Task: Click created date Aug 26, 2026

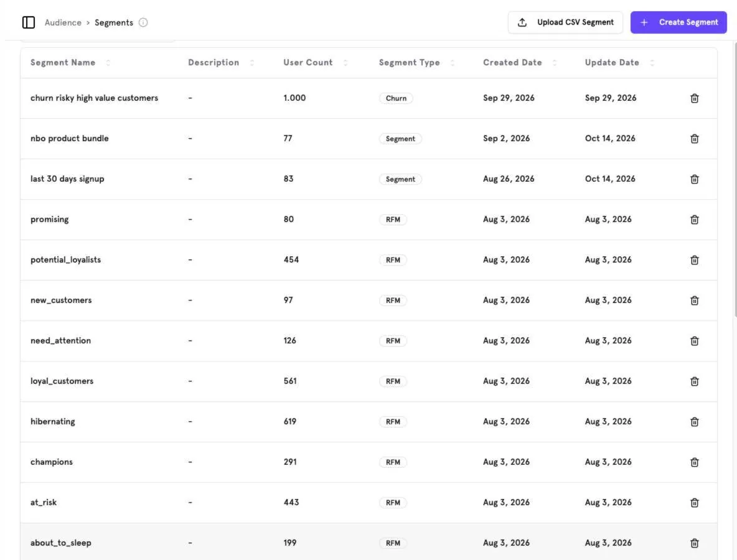Action: (x=509, y=179)
